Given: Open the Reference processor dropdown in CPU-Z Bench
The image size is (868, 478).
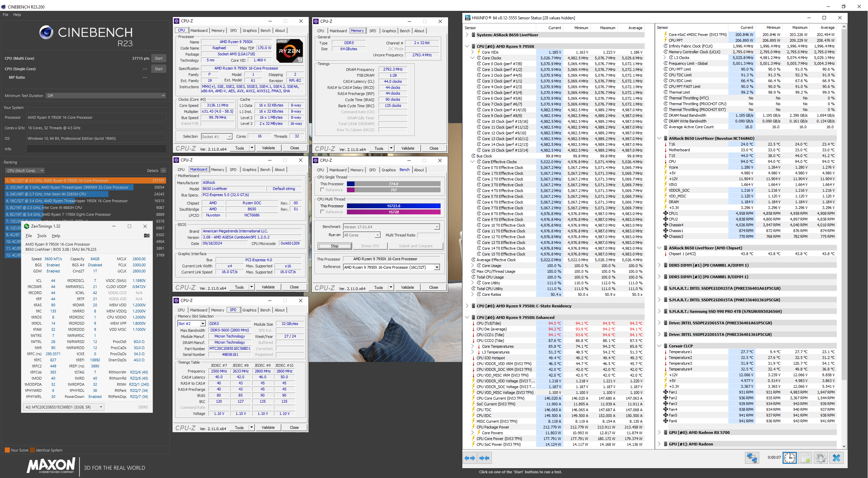Looking at the screenshot, I should (391, 267).
